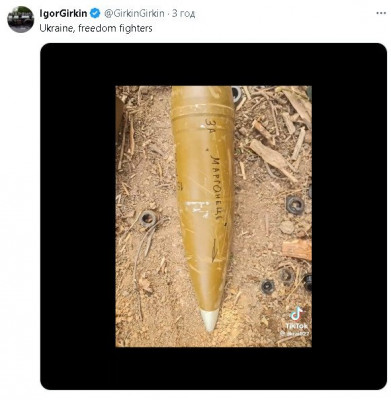Open the @GirkinGirkin handle link
Screen dimensions: 391x400
[134, 14]
